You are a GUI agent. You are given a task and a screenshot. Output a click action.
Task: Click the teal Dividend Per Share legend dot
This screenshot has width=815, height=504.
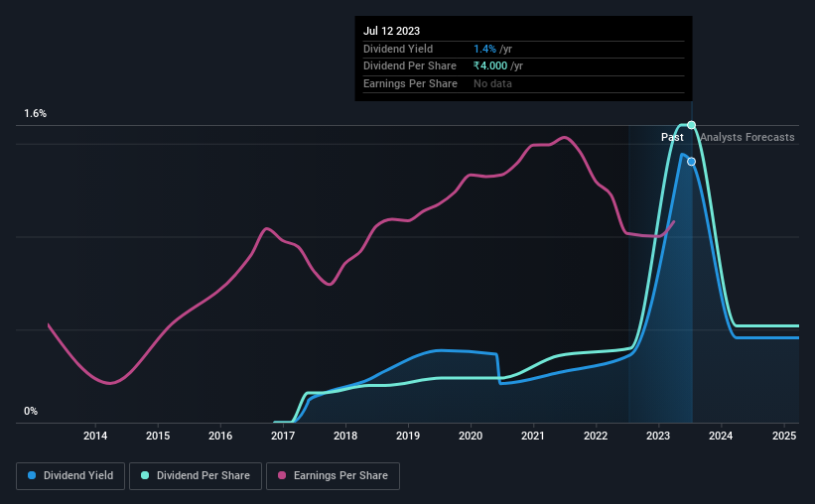point(145,475)
